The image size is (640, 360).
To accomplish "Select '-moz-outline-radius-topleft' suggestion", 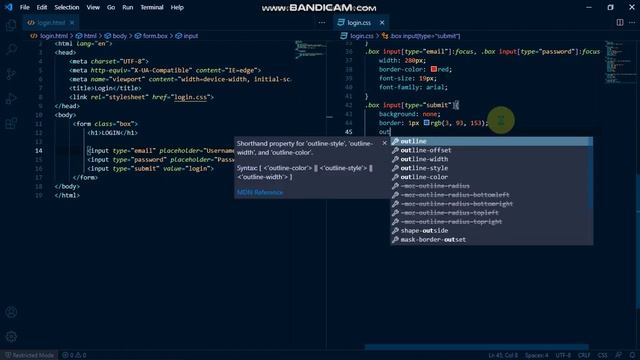I will tap(491, 213).
